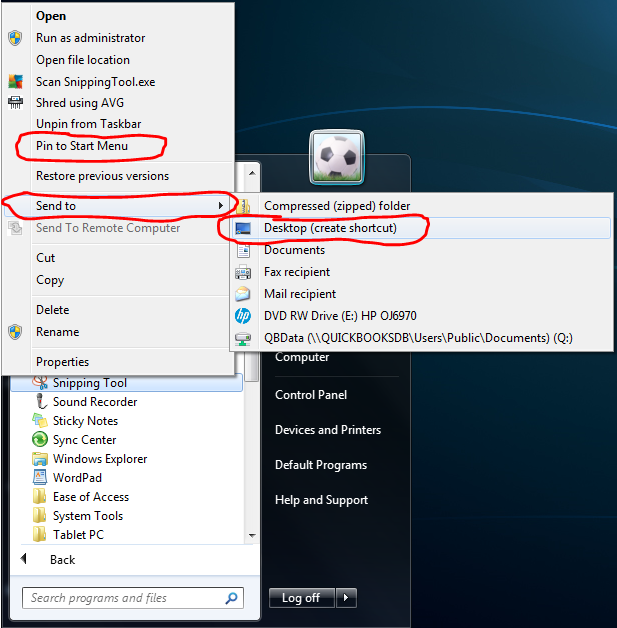Image resolution: width=617 pixels, height=628 pixels.
Task: Click Back in the programs list
Action: point(62,560)
